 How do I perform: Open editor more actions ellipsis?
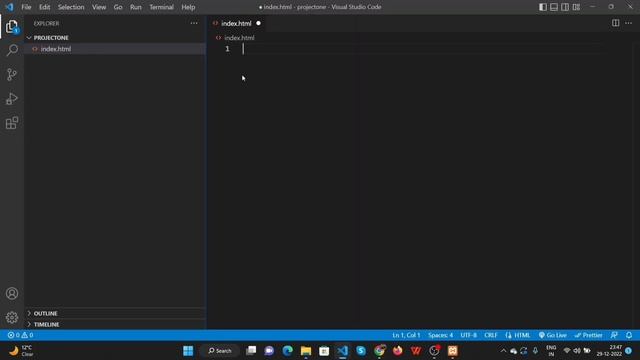[629, 23]
